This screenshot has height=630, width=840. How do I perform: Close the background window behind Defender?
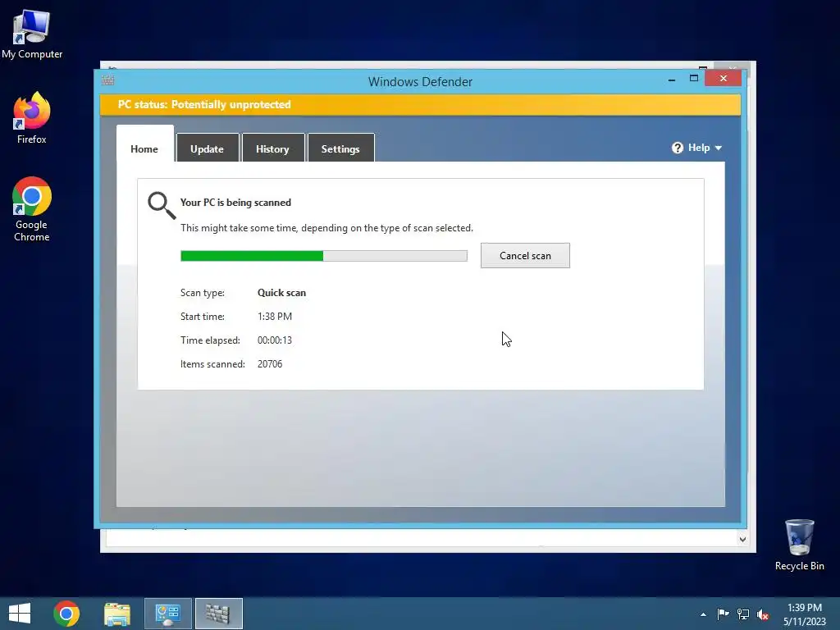[733, 66]
